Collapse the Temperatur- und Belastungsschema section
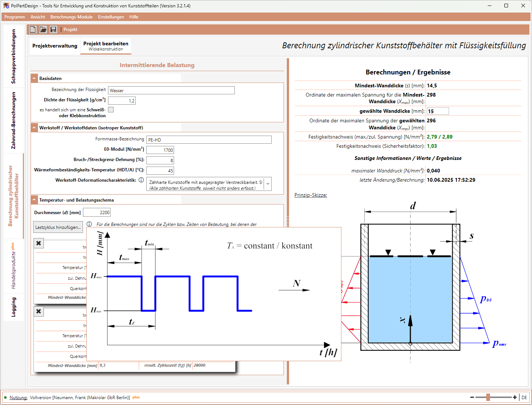This screenshot has height=405, width=532. click(34, 200)
